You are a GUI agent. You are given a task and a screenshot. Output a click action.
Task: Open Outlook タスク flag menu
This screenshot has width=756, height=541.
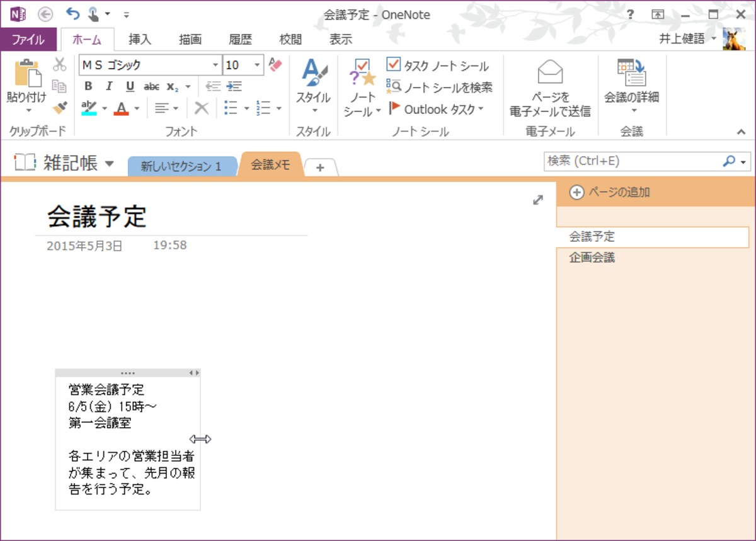tap(436, 109)
